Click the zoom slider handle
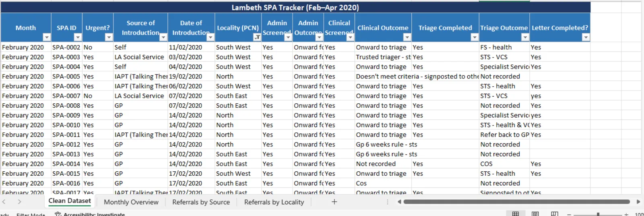Screen dimensions: 644x216 point(599,214)
